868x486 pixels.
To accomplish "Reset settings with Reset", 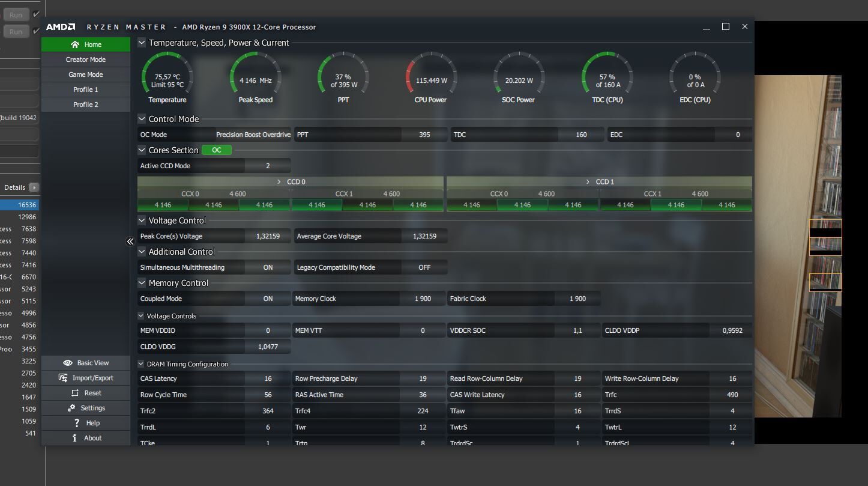I will point(85,393).
